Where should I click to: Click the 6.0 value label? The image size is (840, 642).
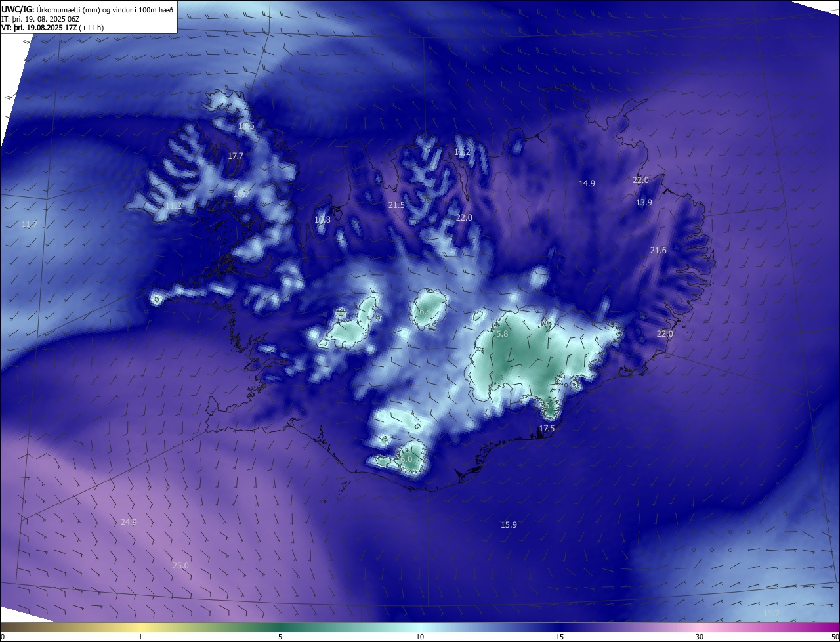click(406, 460)
